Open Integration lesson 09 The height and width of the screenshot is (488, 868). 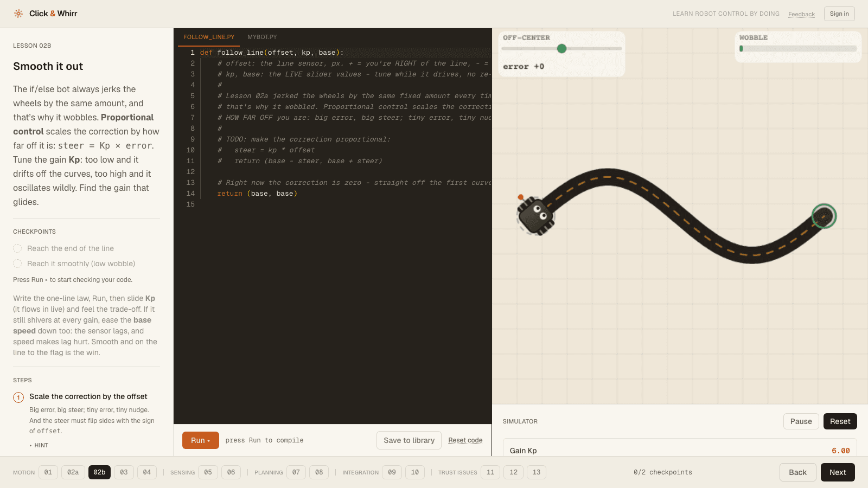tap(392, 472)
